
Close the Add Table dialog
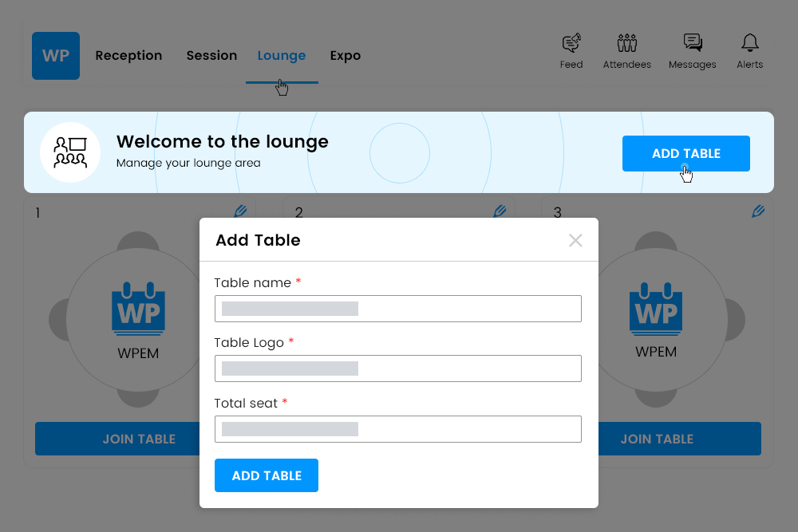click(x=575, y=240)
